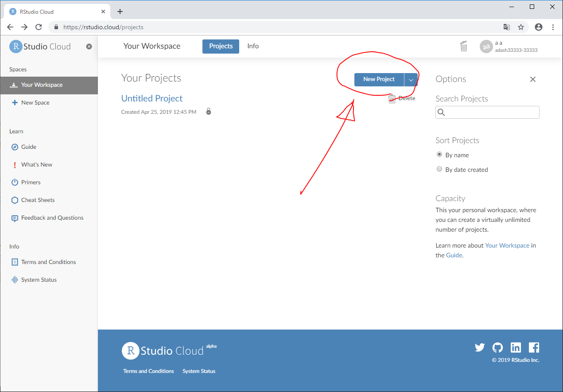Click the chat icon beside Feedback and Questions
Screen dimensions: 563x392
coord(15,218)
